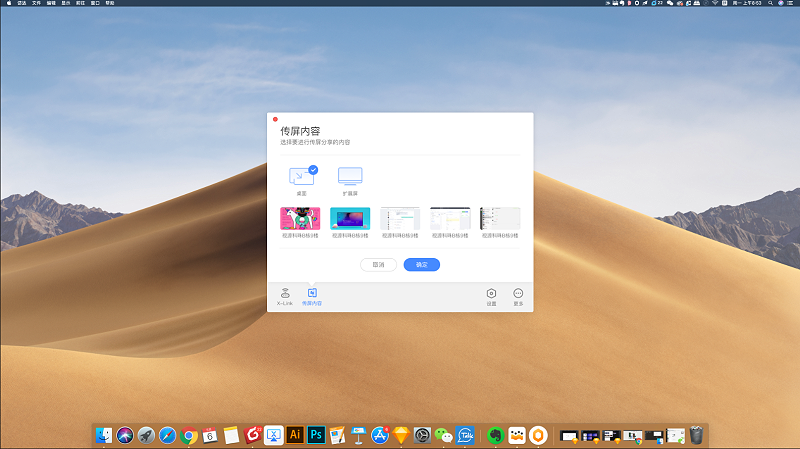
Task: Choose the teal blue window thumbnail
Action: pyautogui.click(x=350, y=218)
